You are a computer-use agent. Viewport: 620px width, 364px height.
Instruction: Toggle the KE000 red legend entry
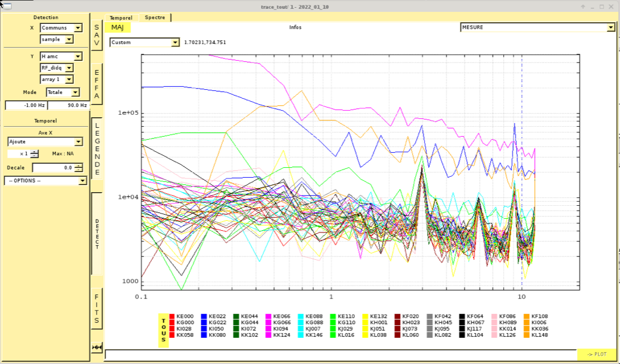[x=181, y=316]
